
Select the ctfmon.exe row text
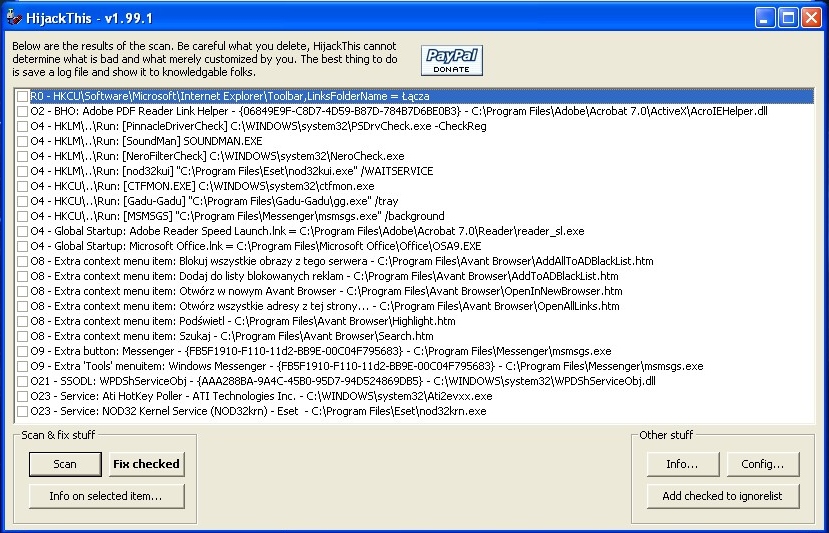(202, 186)
